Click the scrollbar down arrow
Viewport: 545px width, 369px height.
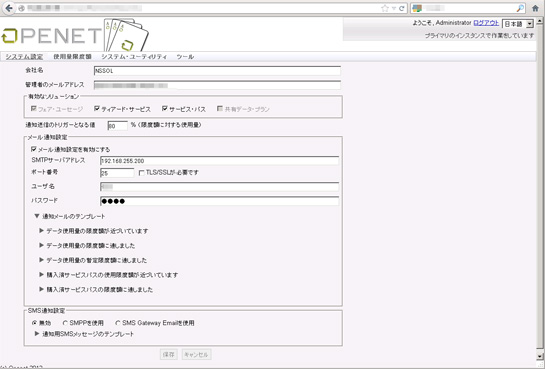(540, 356)
